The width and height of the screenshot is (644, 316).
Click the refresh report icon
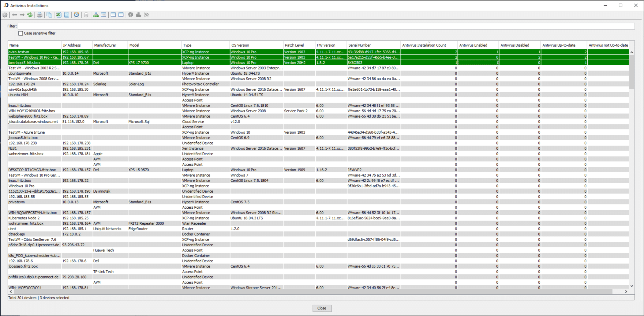click(30, 15)
